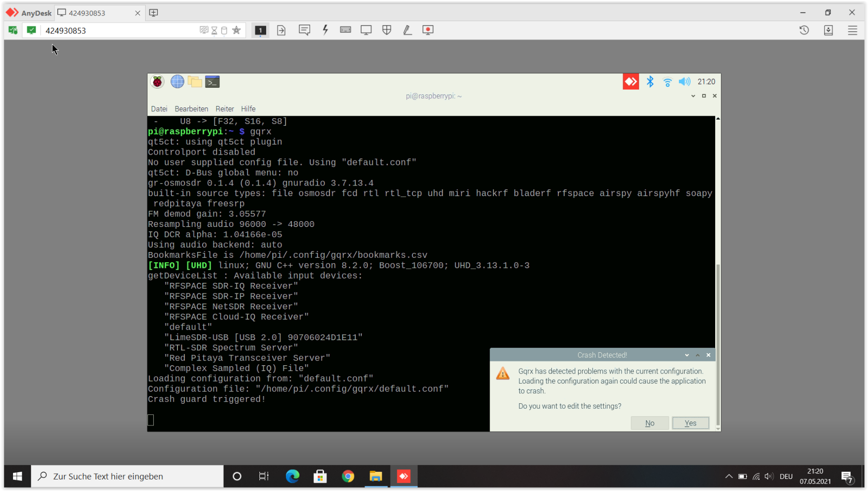Click Yes in the Crash Detected dialog
This screenshot has width=868, height=491.
pos(691,423)
